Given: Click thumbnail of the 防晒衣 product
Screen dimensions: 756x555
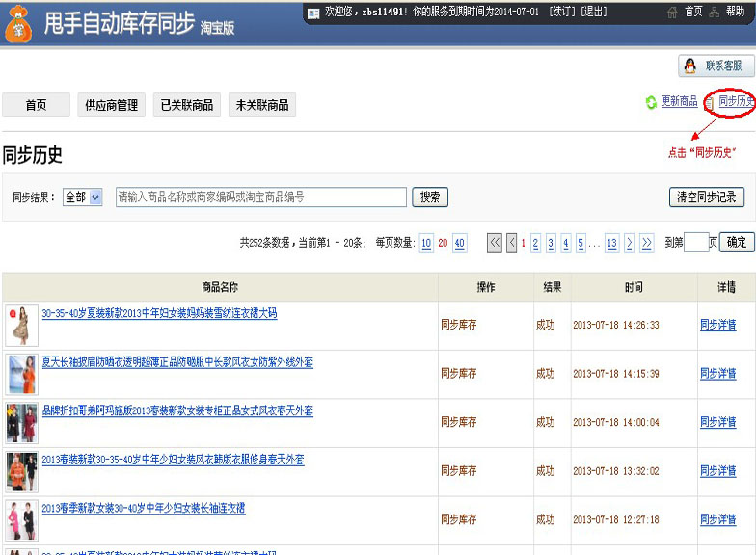Looking at the screenshot, I should tap(21, 374).
